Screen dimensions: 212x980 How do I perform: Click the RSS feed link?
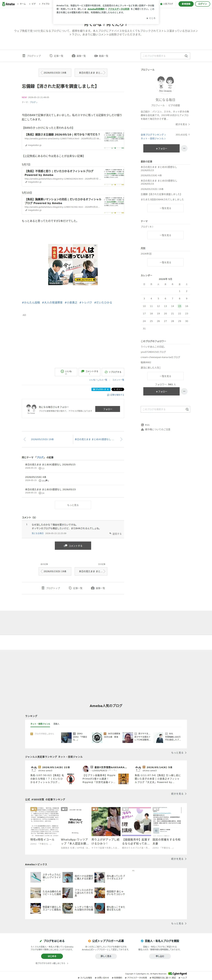point(145,425)
